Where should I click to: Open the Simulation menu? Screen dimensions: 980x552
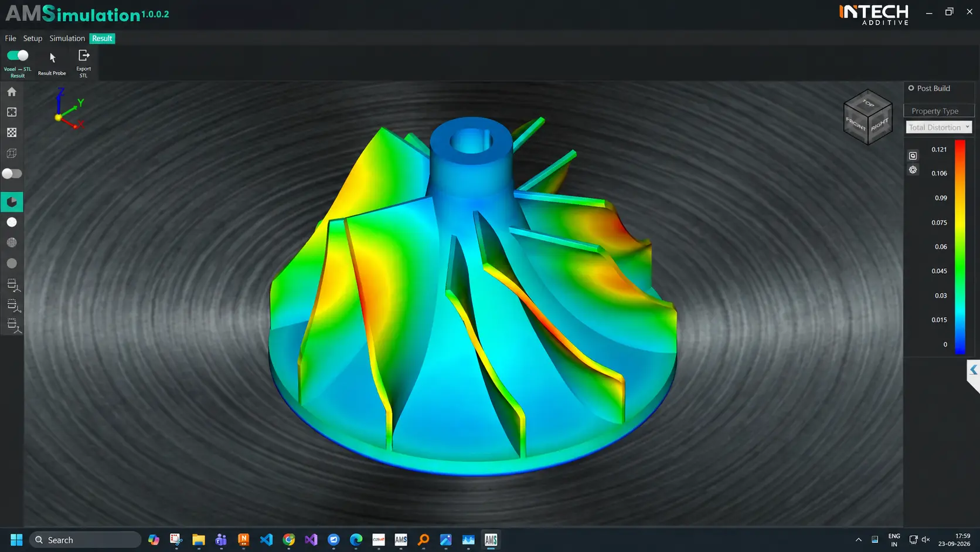[x=67, y=38]
